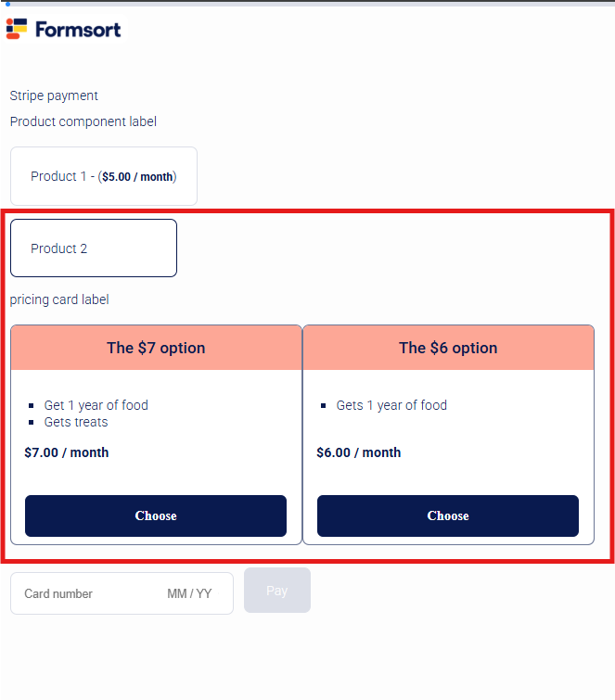
Task: Click "Gets 1 year of food" in $6 card
Action: tap(391, 405)
